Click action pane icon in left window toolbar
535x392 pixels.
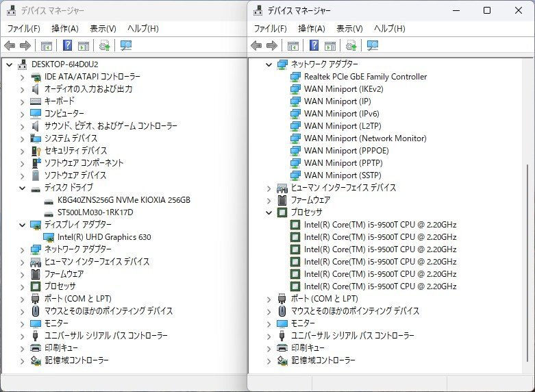[84, 46]
